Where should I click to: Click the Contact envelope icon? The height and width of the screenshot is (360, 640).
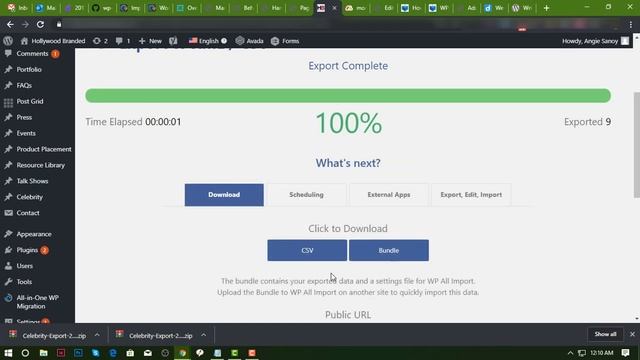pyautogui.click(x=8, y=213)
